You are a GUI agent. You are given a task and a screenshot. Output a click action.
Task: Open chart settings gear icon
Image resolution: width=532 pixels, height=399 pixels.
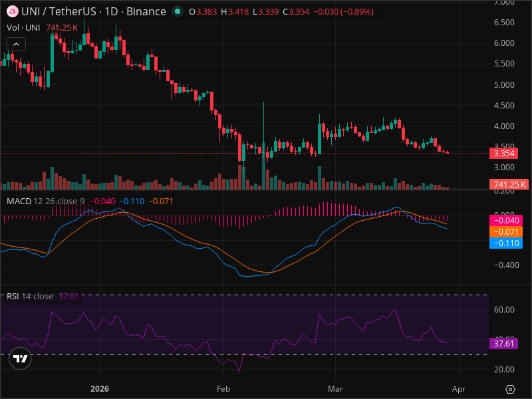[510, 389]
